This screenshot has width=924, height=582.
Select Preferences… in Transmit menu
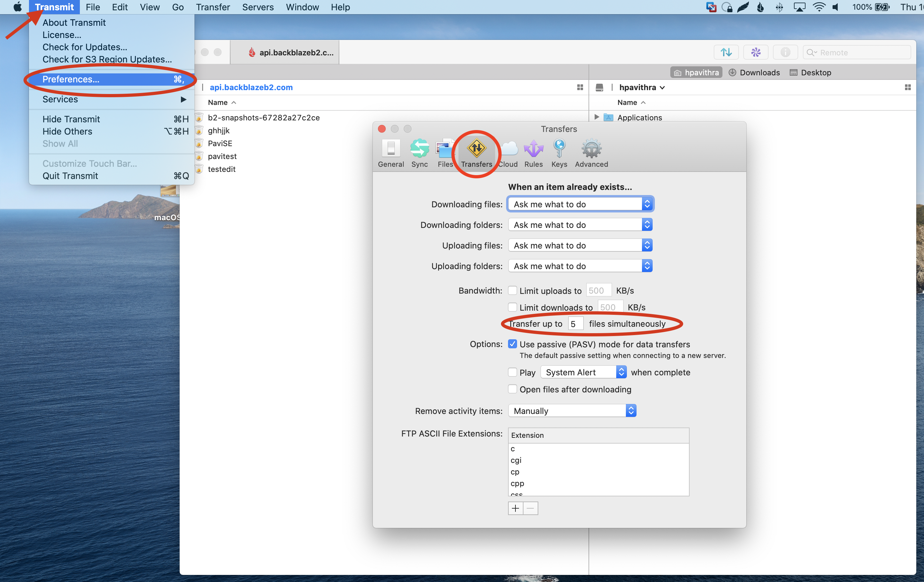[112, 80]
